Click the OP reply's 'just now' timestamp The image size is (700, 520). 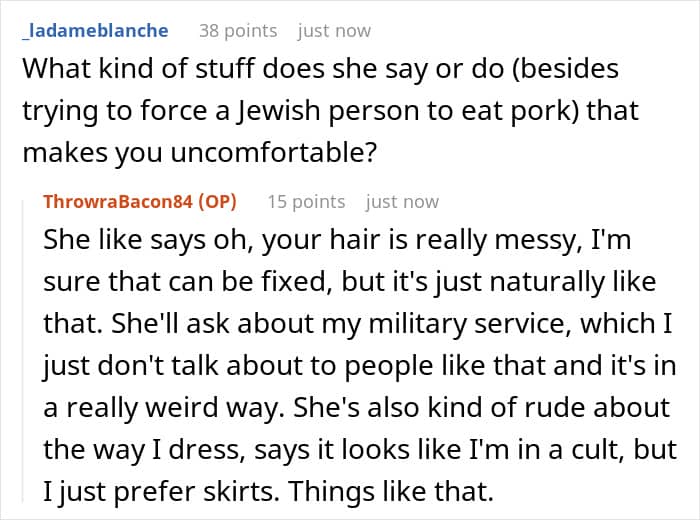[x=402, y=202]
